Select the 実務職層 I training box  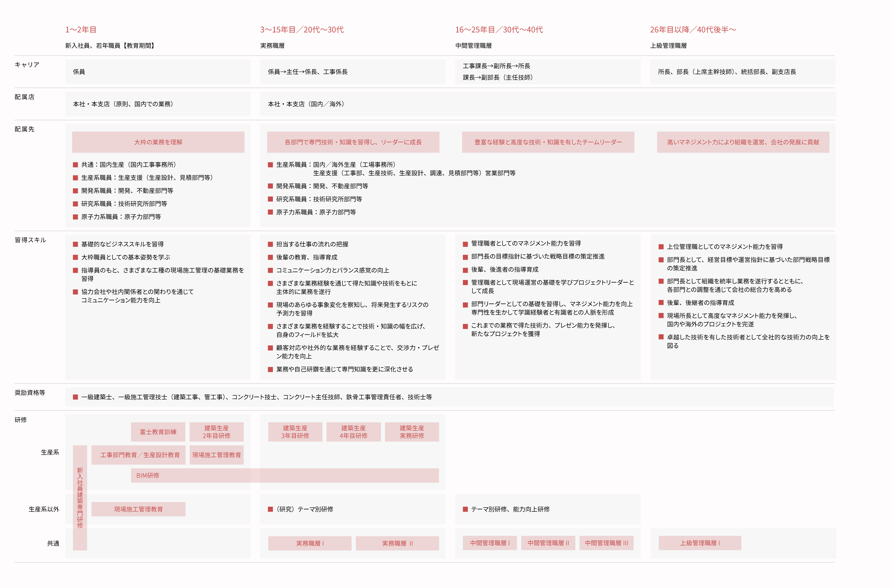(310, 543)
